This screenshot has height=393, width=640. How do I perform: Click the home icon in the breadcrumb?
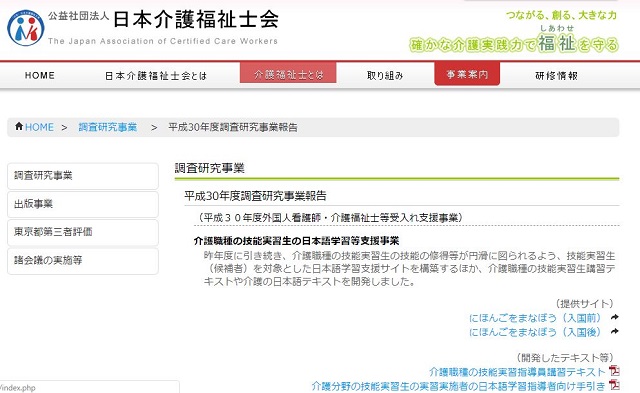pos(19,126)
